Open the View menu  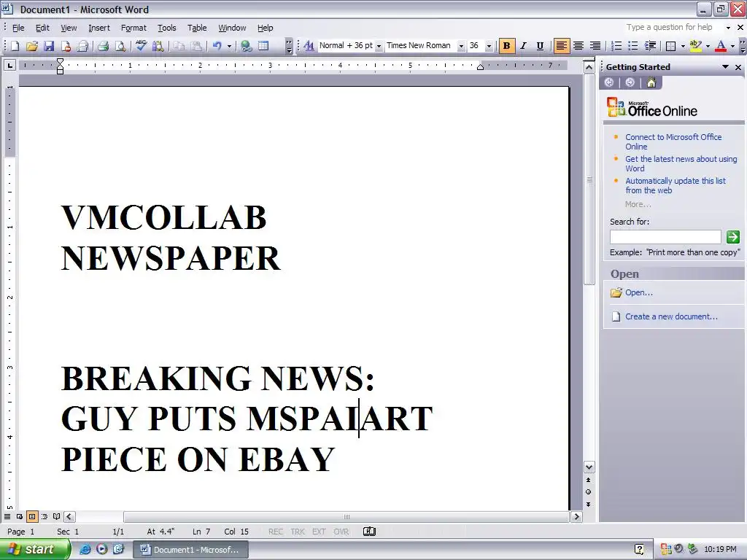click(x=69, y=28)
